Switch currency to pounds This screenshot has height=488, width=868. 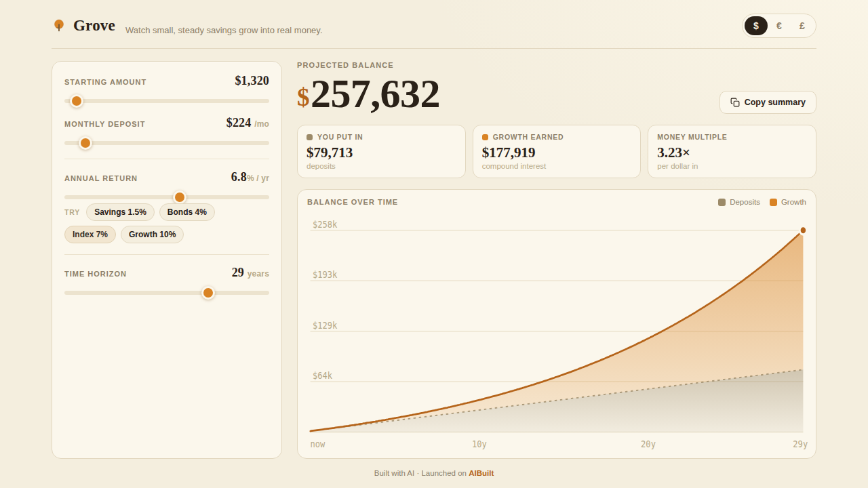[802, 26]
